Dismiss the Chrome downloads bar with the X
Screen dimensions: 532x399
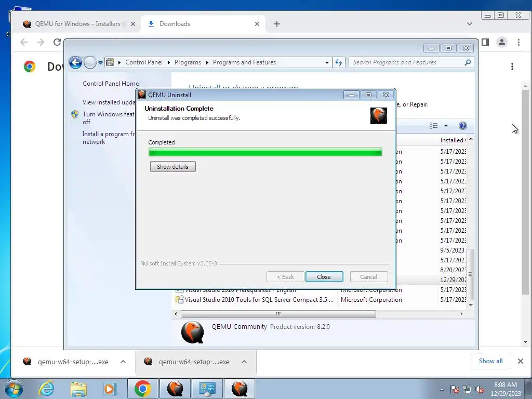point(521,361)
